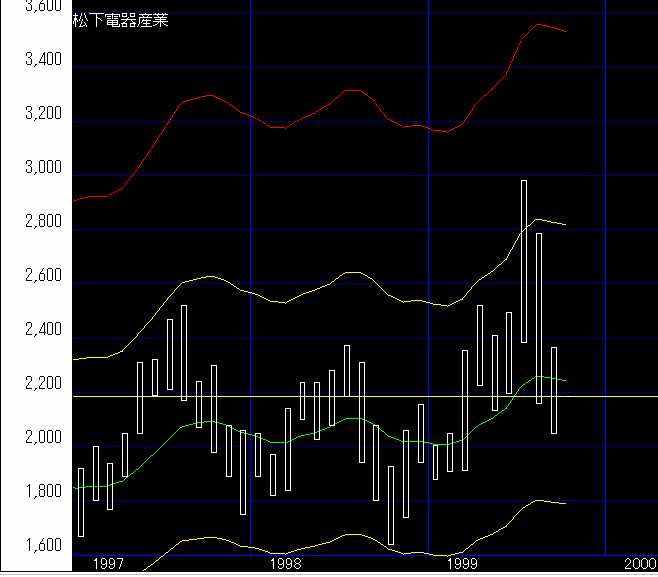The width and height of the screenshot is (658, 577).
Task: Click the 2,200 price axis label
Action: [x=41, y=385]
